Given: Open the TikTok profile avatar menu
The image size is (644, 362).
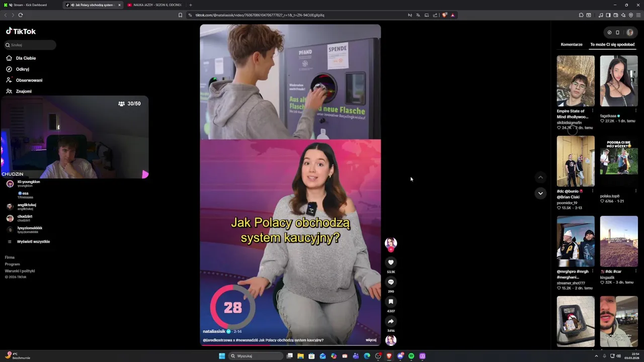Looking at the screenshot, I should 630,32.
